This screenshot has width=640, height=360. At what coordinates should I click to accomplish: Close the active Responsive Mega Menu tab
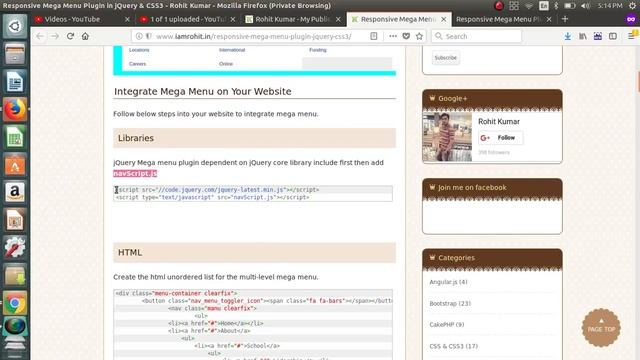(444, 19)
